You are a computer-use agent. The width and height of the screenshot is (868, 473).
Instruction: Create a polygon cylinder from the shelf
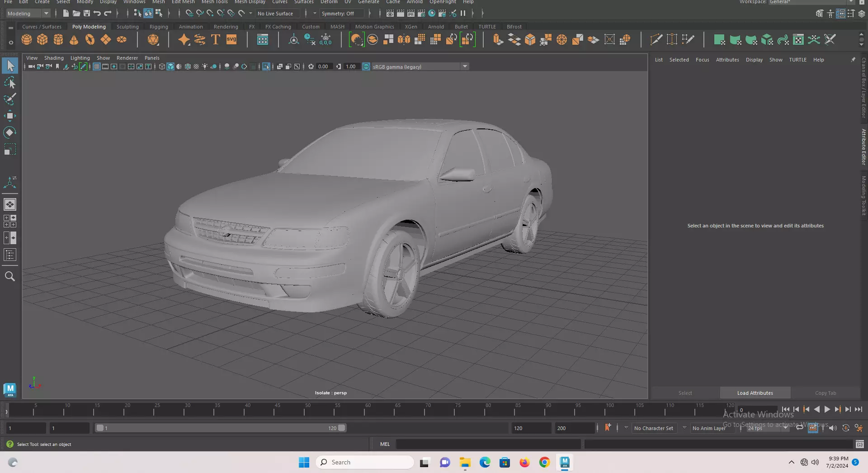pos(58,40)
